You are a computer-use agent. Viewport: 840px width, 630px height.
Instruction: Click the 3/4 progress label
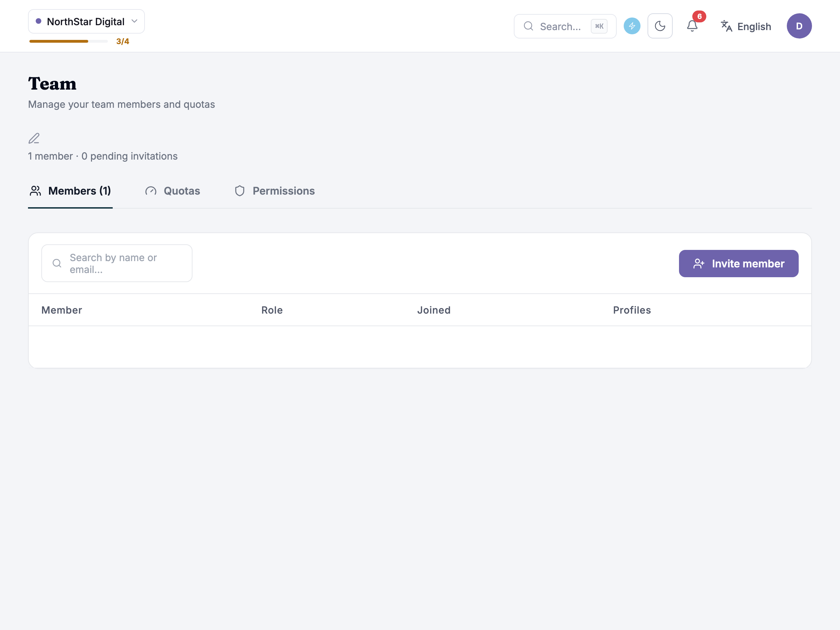[x=122, y=41]
